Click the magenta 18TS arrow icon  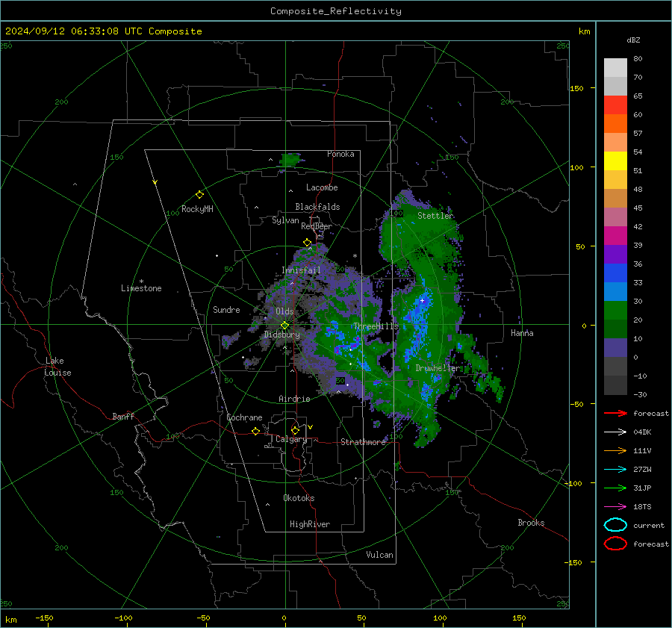tap(615, 507)
